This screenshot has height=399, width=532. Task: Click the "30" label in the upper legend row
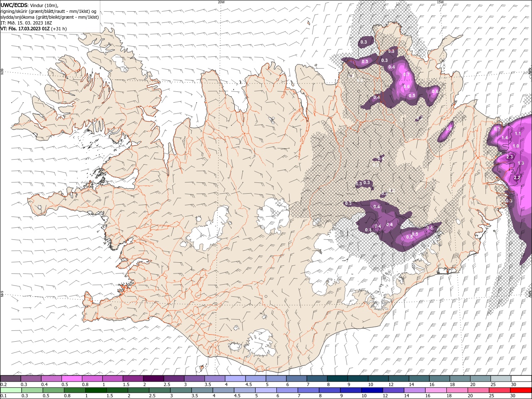(x=514, y=384)
